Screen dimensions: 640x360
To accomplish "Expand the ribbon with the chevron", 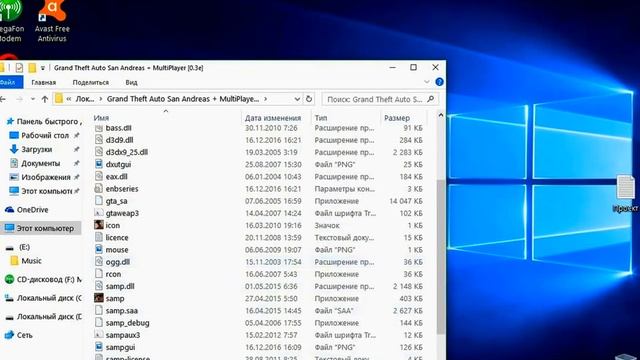I will [427, 82].
